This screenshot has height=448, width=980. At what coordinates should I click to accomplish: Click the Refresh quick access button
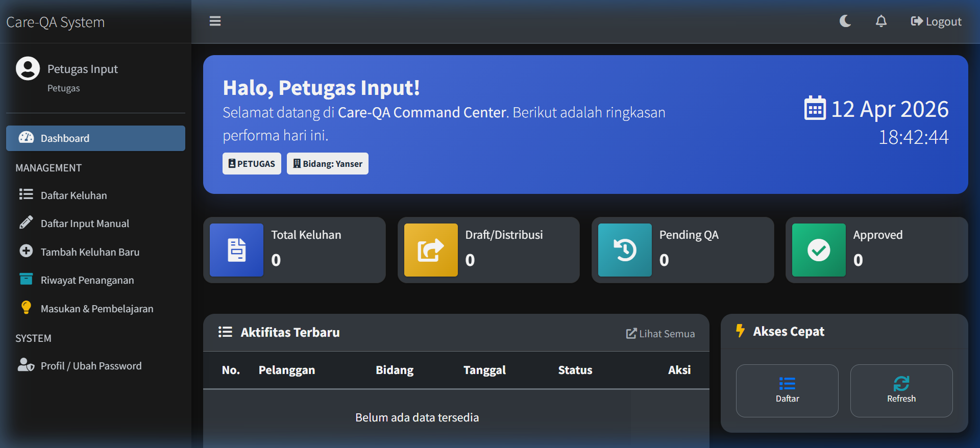point(901,391)
